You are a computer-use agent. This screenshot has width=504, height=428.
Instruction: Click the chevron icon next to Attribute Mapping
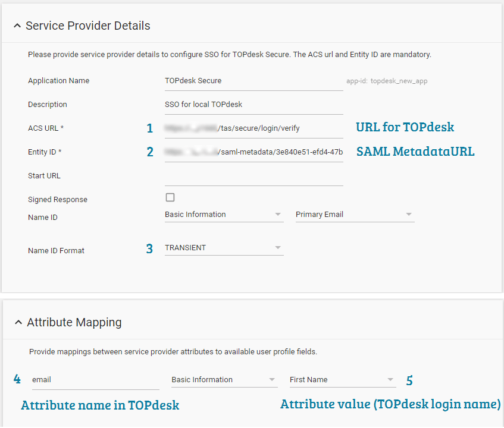17,322
